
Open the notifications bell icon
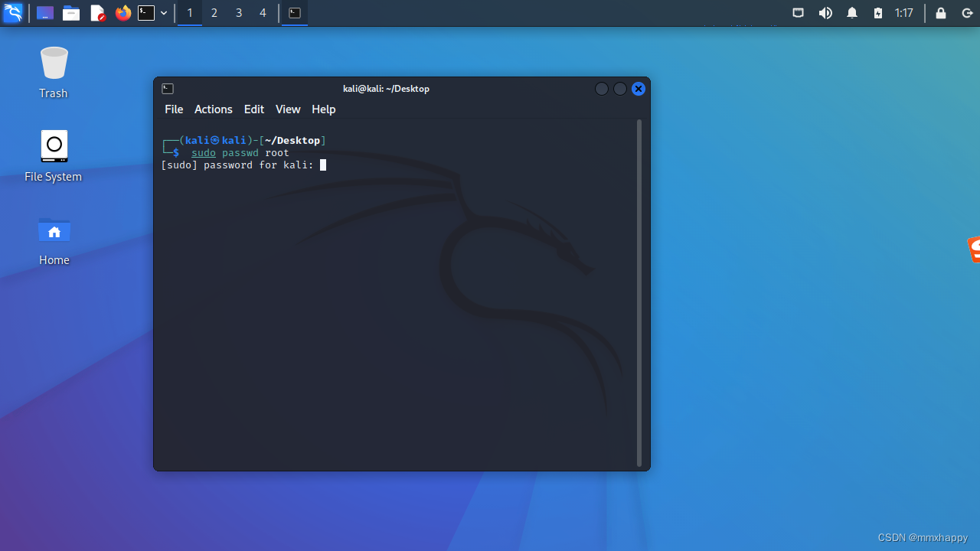[x=852, y=13]
